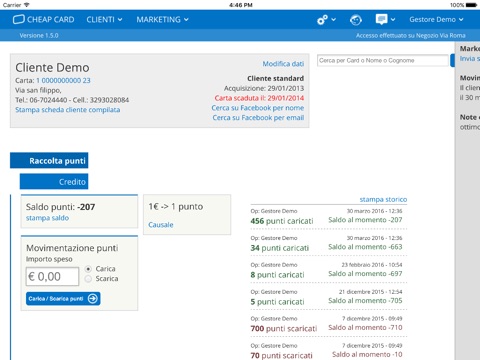Screen dimensions: 480x360
Task: Select the Scarica radio option
Action: (88, 279)
